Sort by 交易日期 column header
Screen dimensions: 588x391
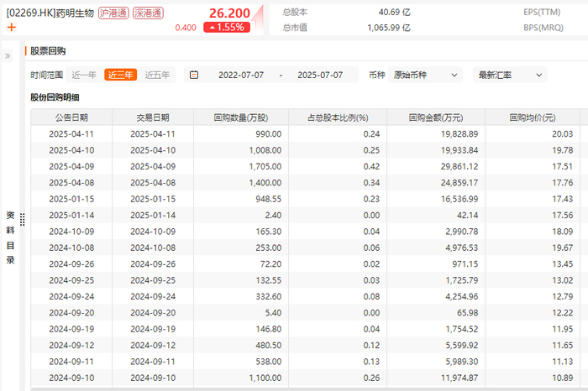click(x=153, y=117)
